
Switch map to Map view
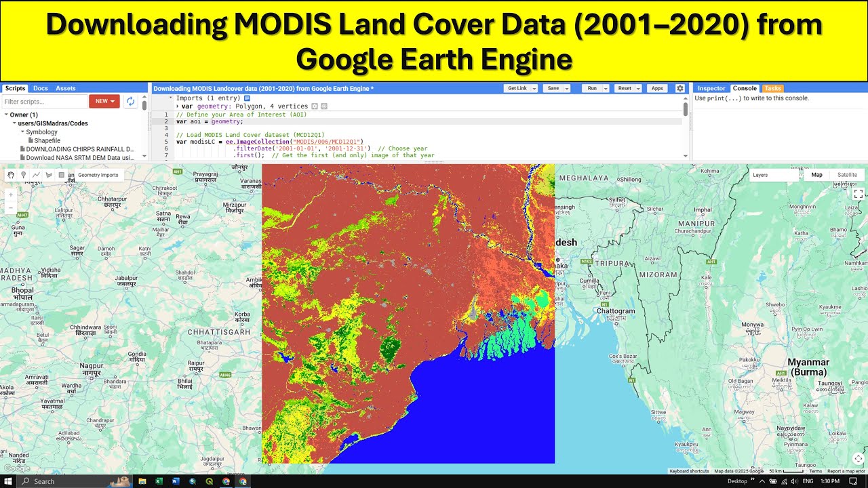[x=817, y=175]
